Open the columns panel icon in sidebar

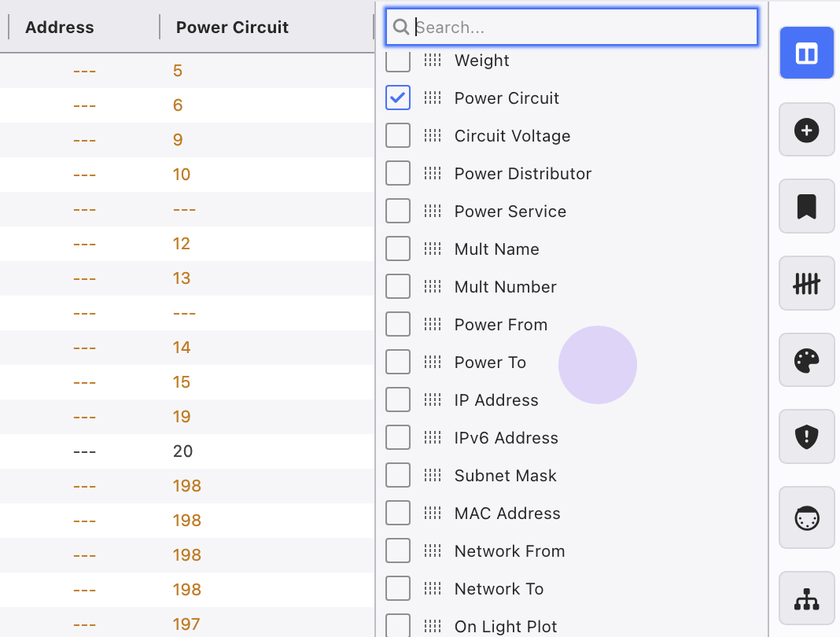coord(806,53)
